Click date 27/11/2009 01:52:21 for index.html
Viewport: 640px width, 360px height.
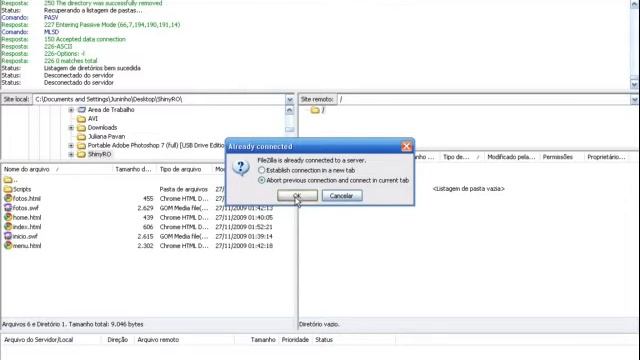(x=244, y=227)
